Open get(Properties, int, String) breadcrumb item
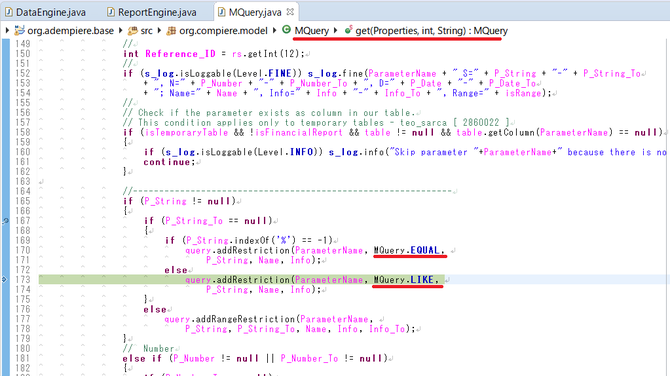 (432, 31)
